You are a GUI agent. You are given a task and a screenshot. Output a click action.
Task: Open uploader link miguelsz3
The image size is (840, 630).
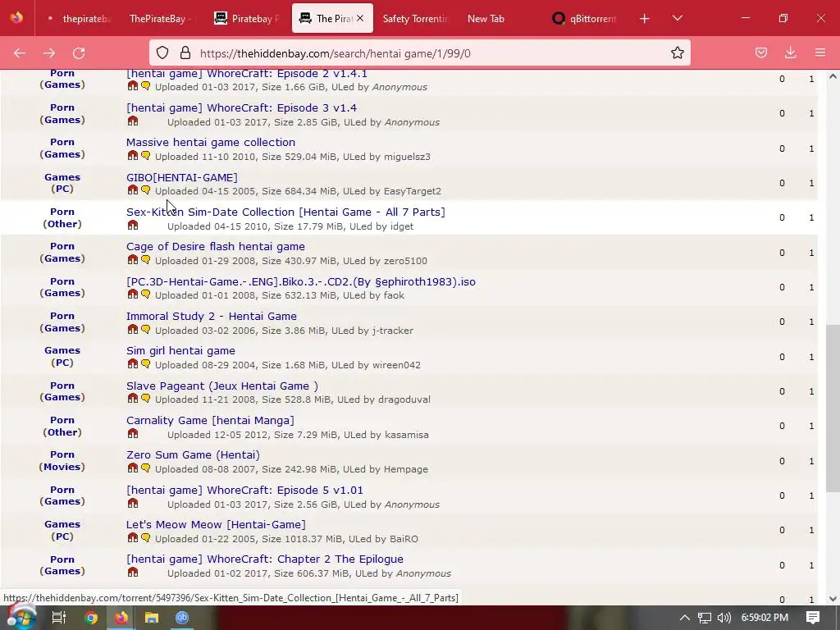pyautogui.click(x=407, y=157)
